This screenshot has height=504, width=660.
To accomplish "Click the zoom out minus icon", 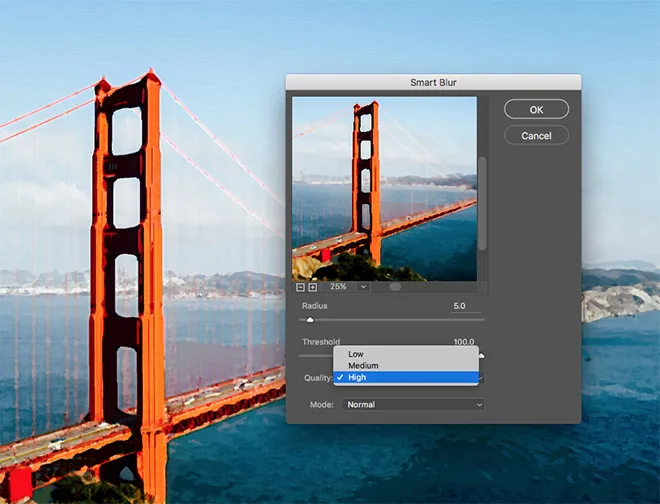I will coord(299,287).
